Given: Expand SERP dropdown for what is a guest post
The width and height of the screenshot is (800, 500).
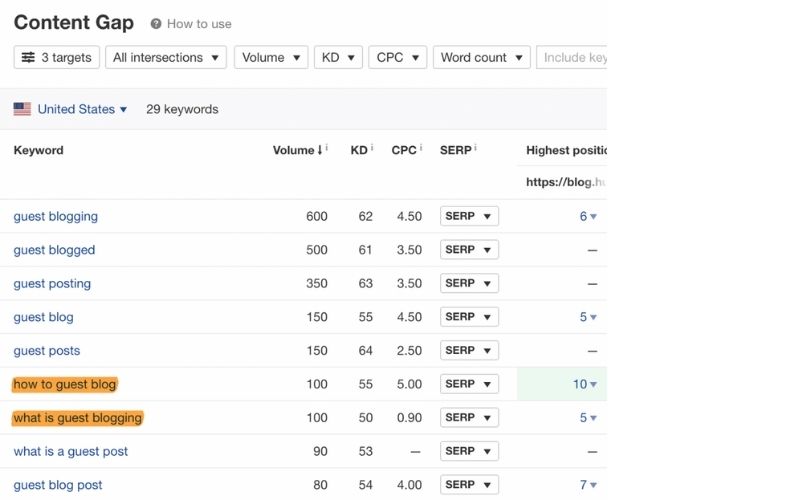Looking at the screenshot, I should pyautogui.click(x=469, y=451).
